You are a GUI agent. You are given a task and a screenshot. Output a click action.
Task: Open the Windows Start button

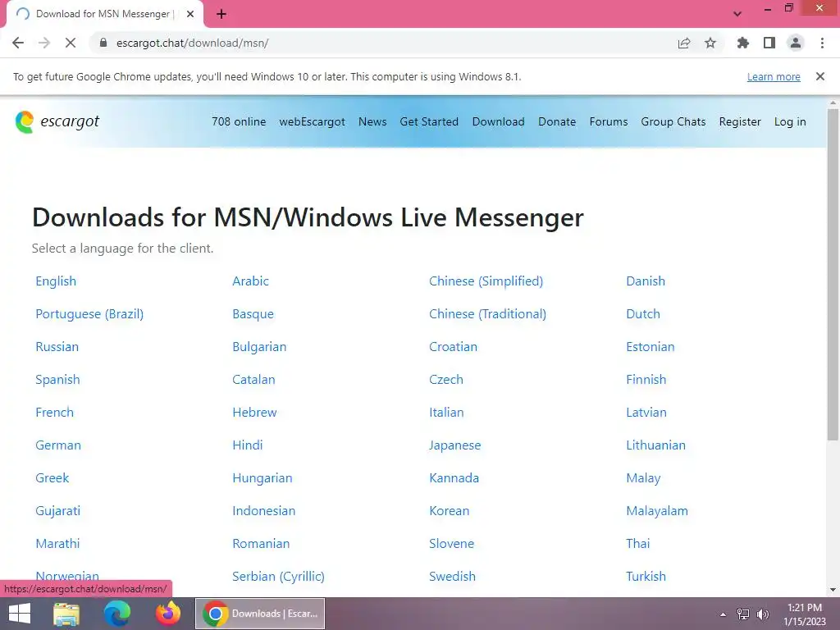(x=20, y=614)
